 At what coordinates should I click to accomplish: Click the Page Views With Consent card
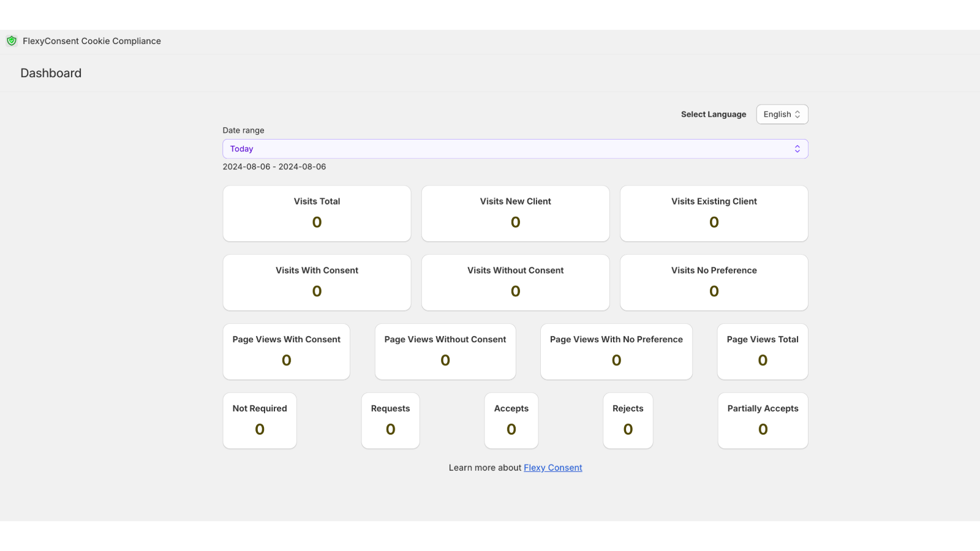tap(286, 351)
